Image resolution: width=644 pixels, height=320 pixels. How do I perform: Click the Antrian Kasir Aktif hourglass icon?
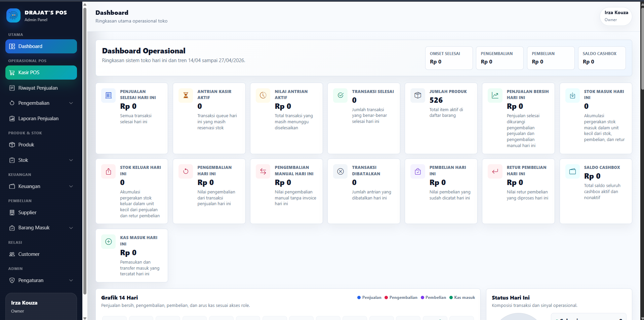186,95
